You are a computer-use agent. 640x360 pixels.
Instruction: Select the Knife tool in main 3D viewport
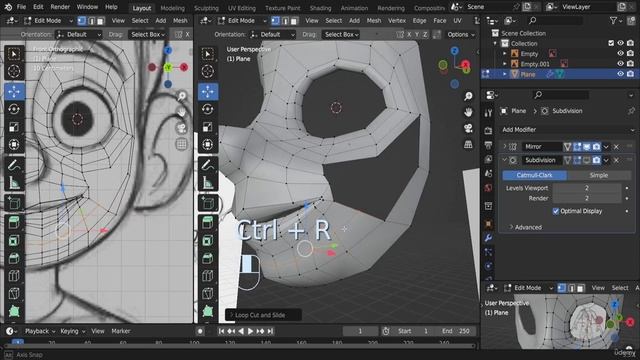tap(208, 293)
